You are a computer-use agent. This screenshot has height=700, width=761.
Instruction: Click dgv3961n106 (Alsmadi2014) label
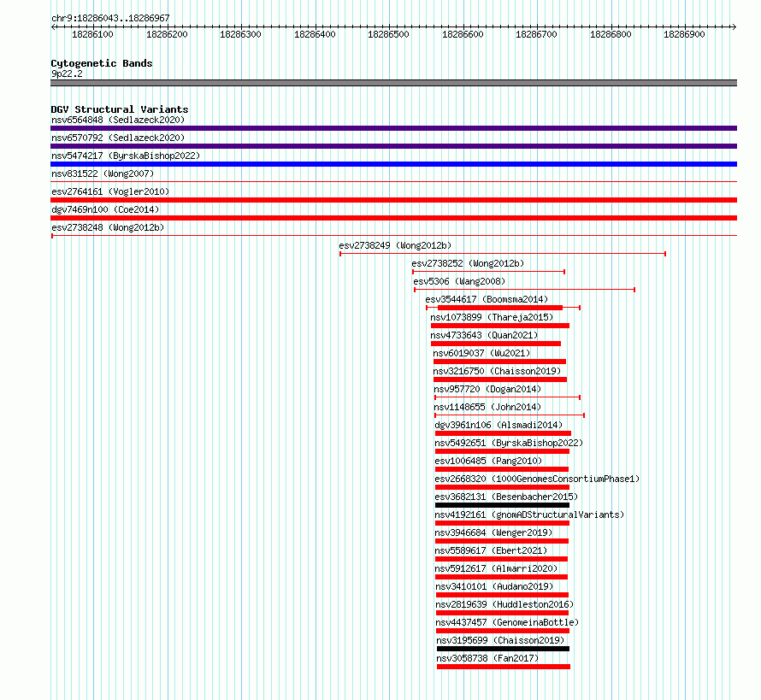pos(498,425)
